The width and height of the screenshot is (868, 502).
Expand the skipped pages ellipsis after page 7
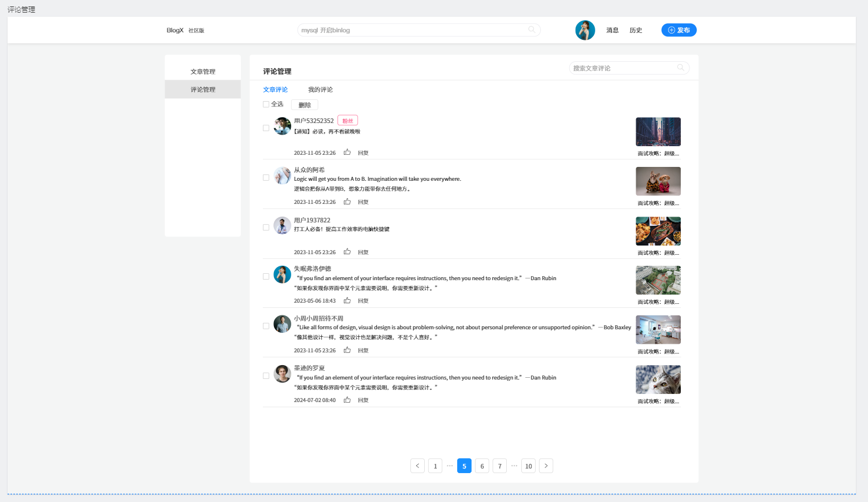click(x=514, y=466)
